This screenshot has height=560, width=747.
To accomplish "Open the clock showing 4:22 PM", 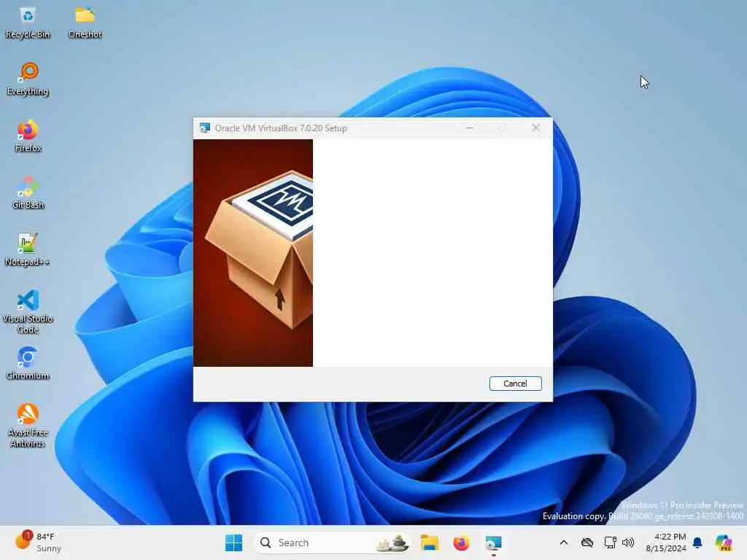I will pos(666,542).
